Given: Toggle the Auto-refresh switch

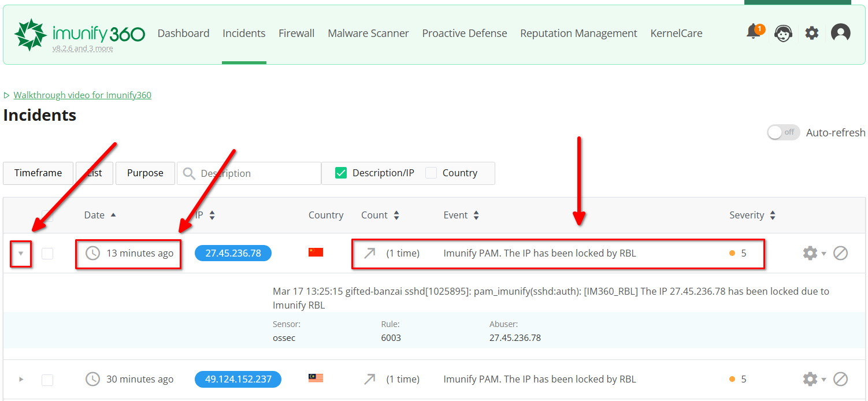Looking at the screenshot, I should 783,132.
